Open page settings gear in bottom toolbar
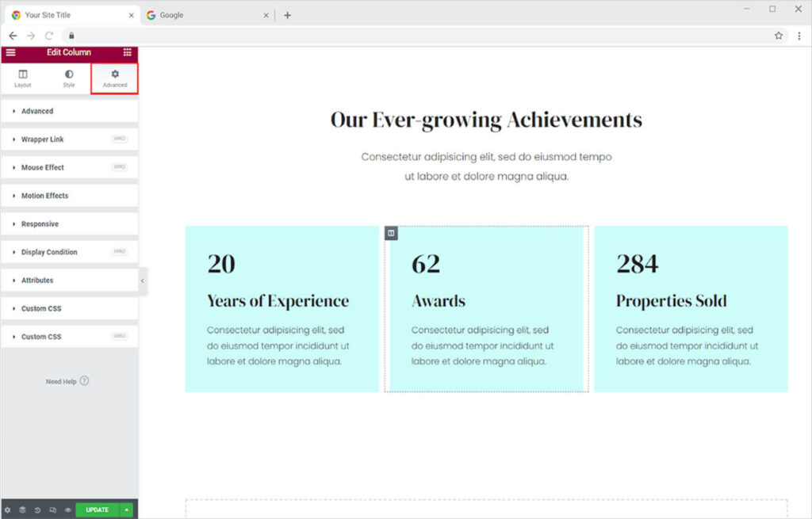Image resolution: width=812 pixels, height=519 pixels. (8, 509)
